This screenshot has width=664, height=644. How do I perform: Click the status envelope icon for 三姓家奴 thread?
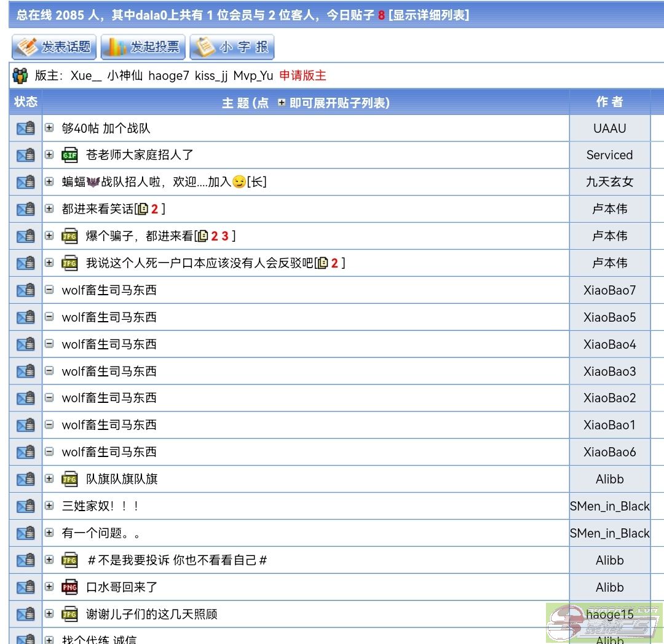pyautogui.click(x=26, y=506)
